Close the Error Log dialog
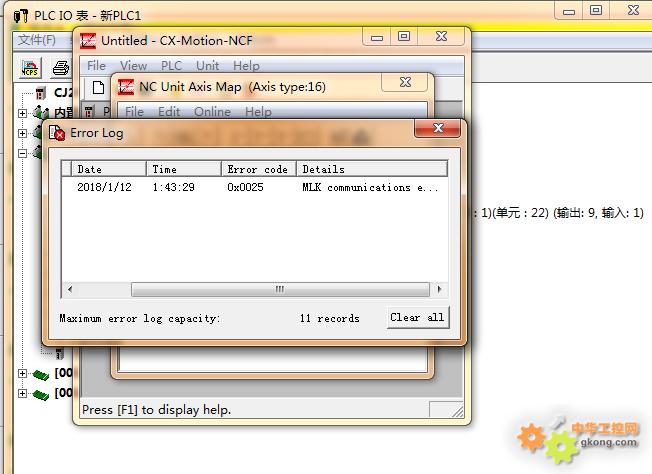 (x=437, y=128)
